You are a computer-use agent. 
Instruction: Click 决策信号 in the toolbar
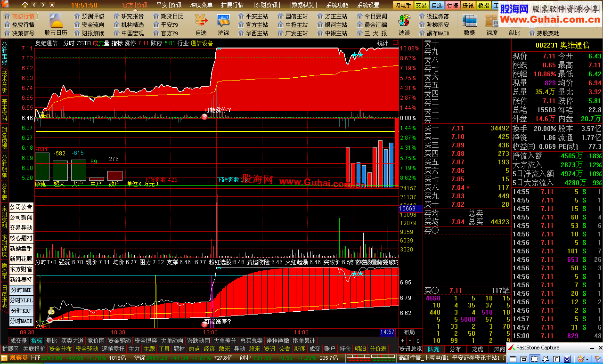coord(19,33)
